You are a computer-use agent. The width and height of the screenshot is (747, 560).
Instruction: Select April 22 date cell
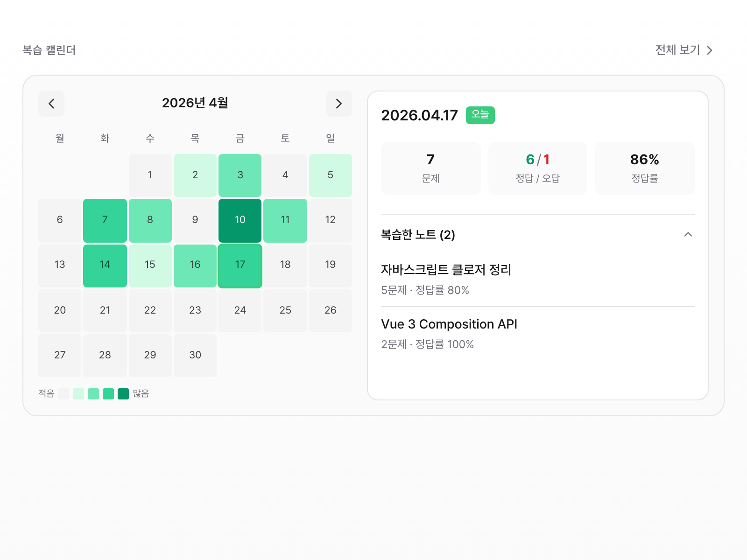coord(150,310)
